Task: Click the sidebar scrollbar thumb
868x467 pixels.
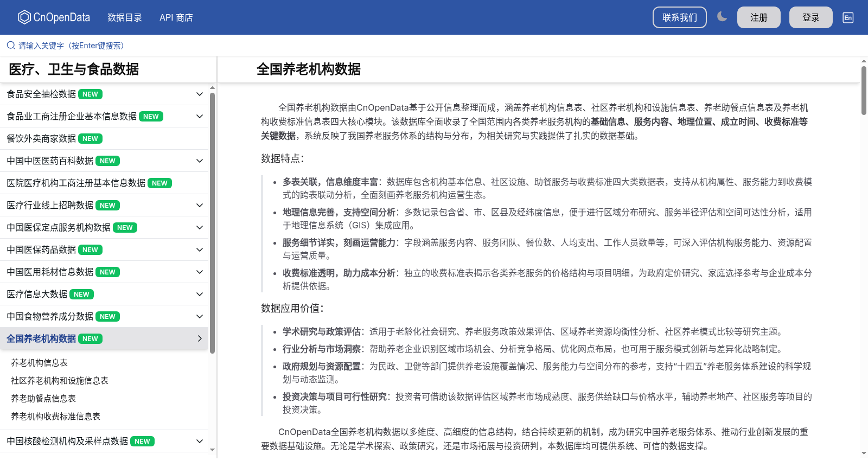Action: 212,223
